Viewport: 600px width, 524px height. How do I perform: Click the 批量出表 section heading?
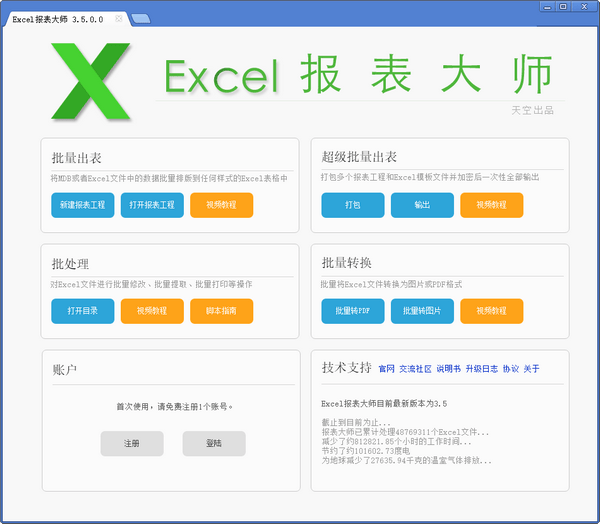(77, 158)
